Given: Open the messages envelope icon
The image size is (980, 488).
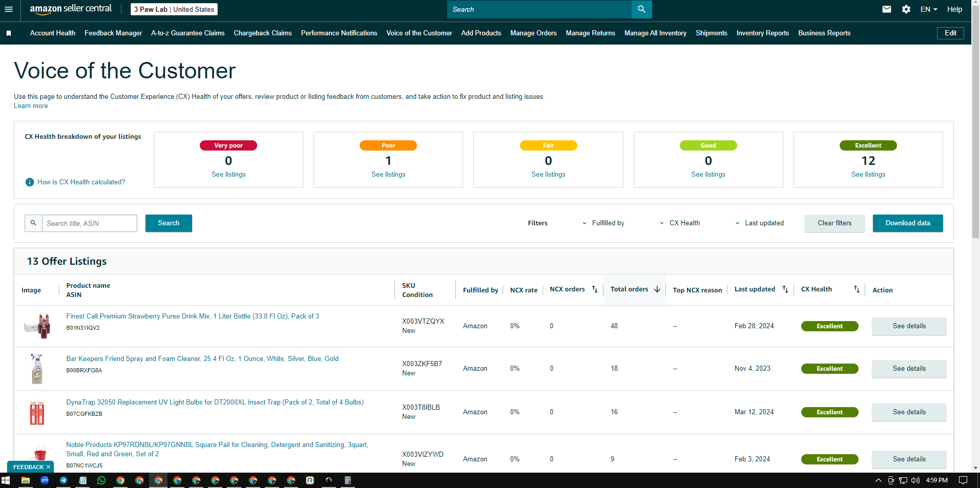Looking at the screenshot, I should coord(887,9).
